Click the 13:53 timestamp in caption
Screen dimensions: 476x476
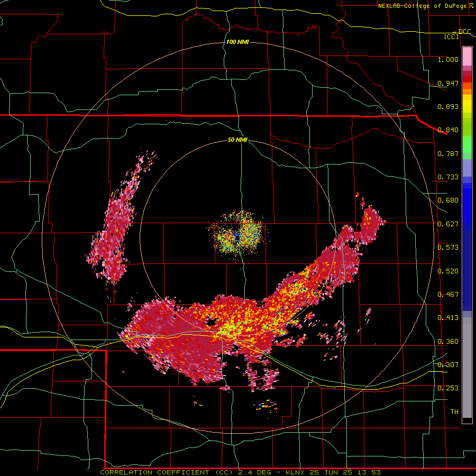click(x=371, y=472)
